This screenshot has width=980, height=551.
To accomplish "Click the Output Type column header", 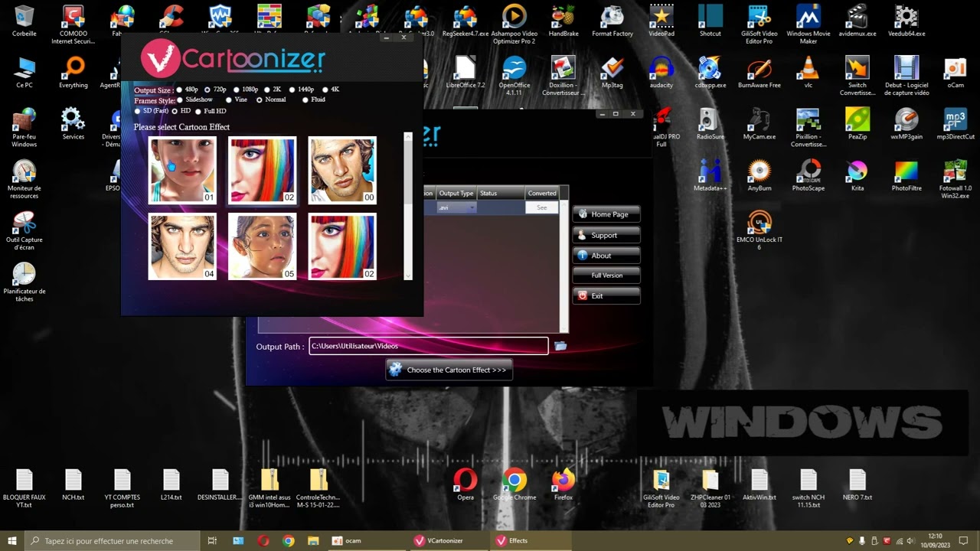I will pyautogui.click(x=456, y=194).
